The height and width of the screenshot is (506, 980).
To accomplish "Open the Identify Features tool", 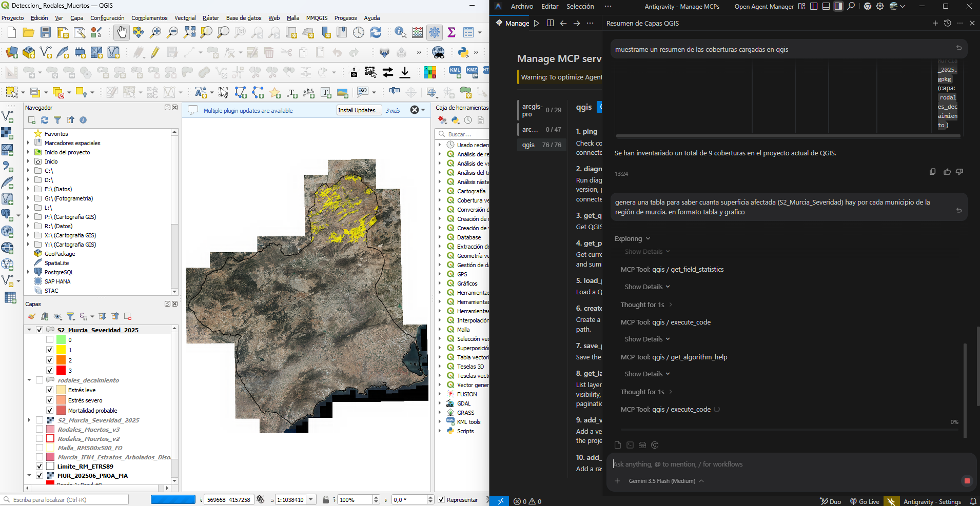I will point(401,32).
